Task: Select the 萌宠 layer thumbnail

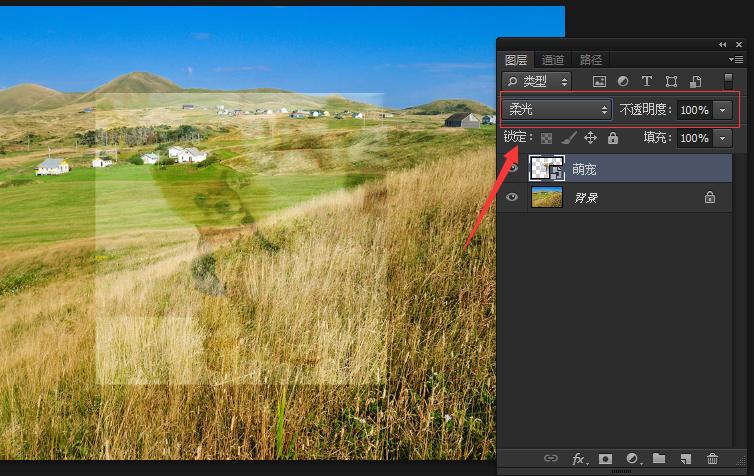Action: tap(547, 170)
